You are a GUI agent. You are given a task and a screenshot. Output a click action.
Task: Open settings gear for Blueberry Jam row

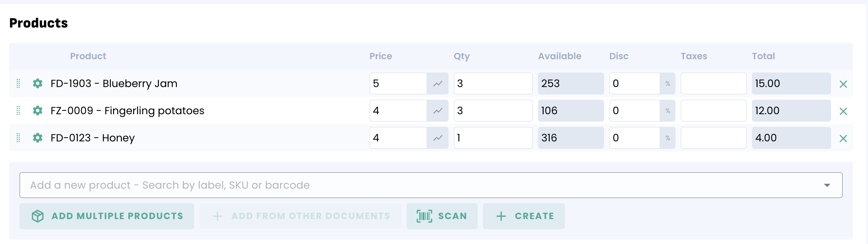pyautogui.click(x=37, y=83)
